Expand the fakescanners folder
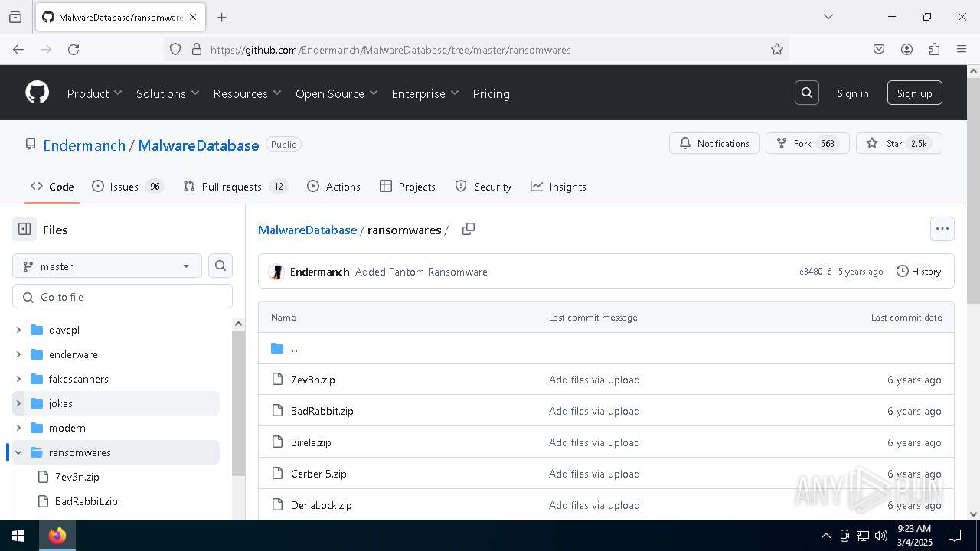The width and height of the screenshot is (980, 551). pos(18,379)
